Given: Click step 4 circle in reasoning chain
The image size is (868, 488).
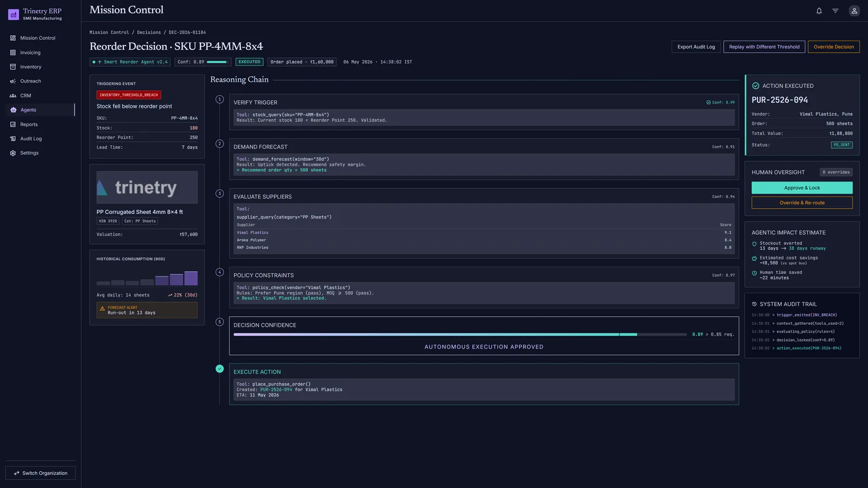Looking at the screenshot, I should [220, 272].
